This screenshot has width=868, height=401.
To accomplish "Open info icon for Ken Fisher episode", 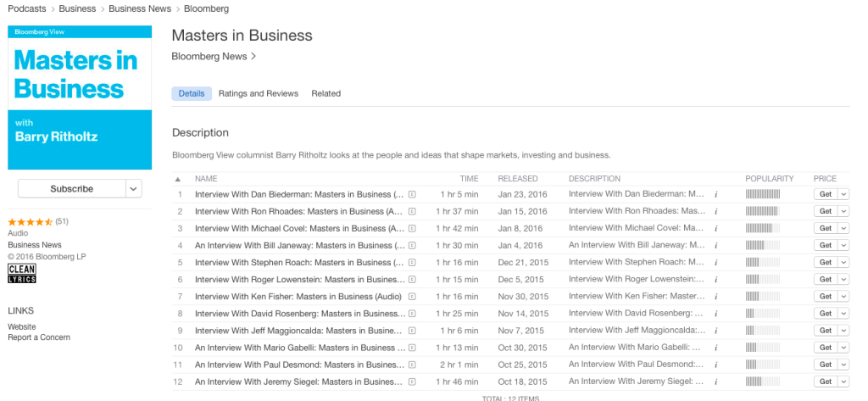I will point(715,297).
